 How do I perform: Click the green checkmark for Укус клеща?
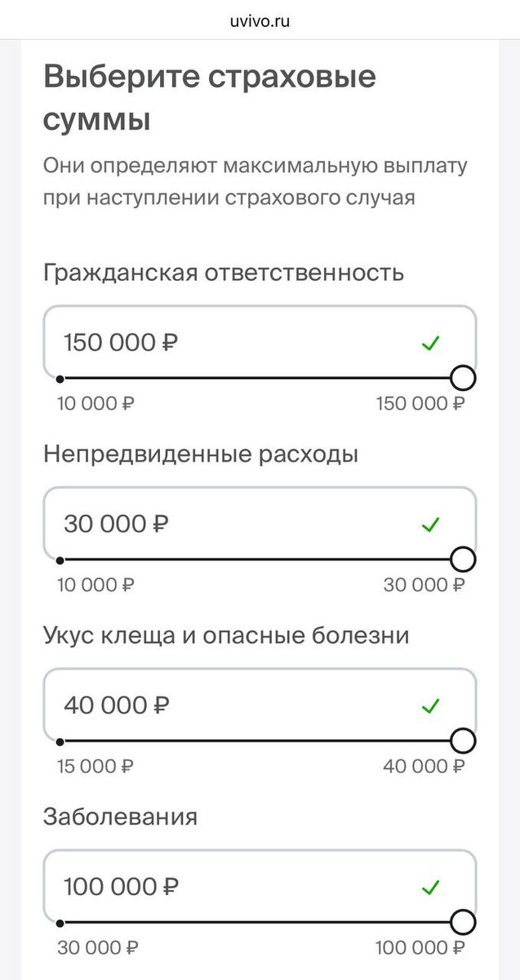click(x=432, y=706)
